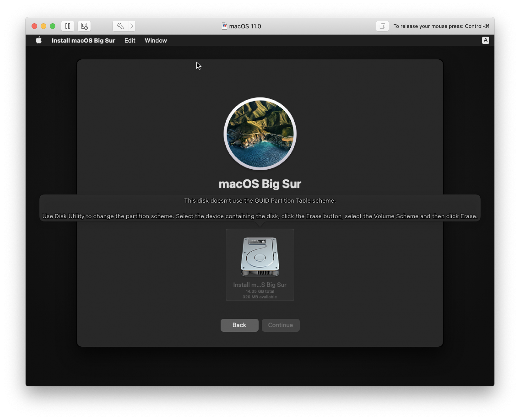
Task: Click the GUID Partition Table warning tooltip
Action: (260, 201)
